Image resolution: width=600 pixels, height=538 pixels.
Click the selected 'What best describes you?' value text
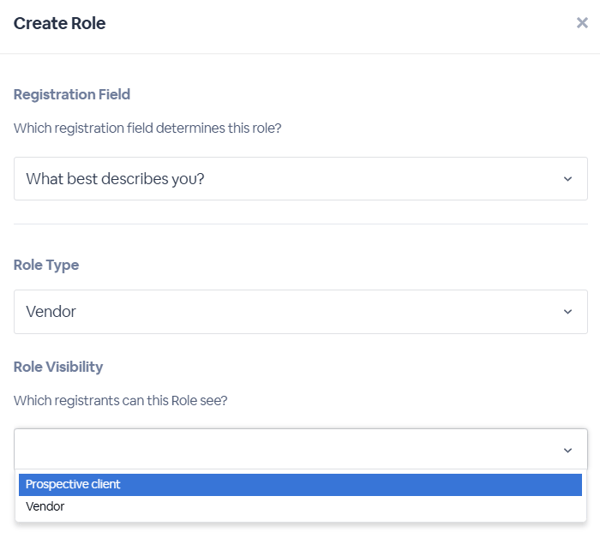[115, 179]
